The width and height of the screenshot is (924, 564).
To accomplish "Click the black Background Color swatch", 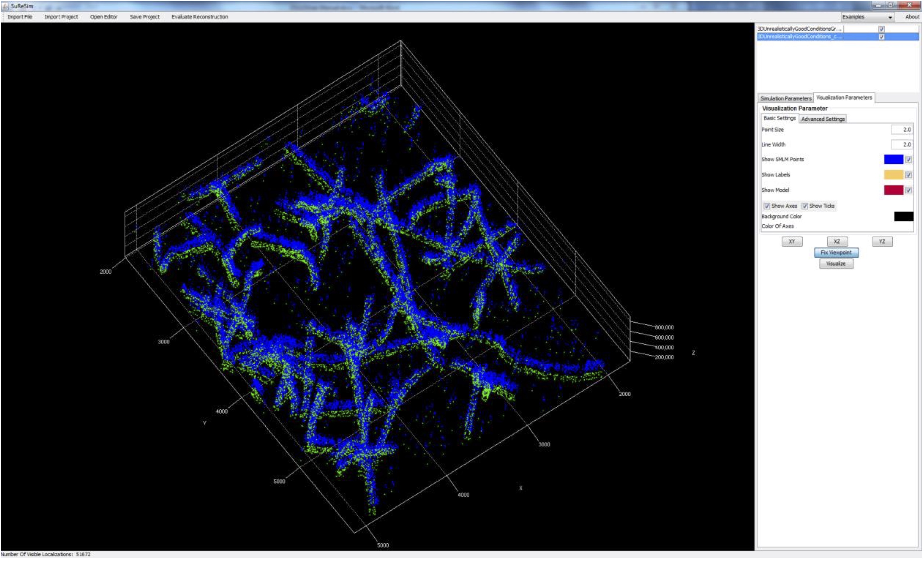I will tap(904, 216).
